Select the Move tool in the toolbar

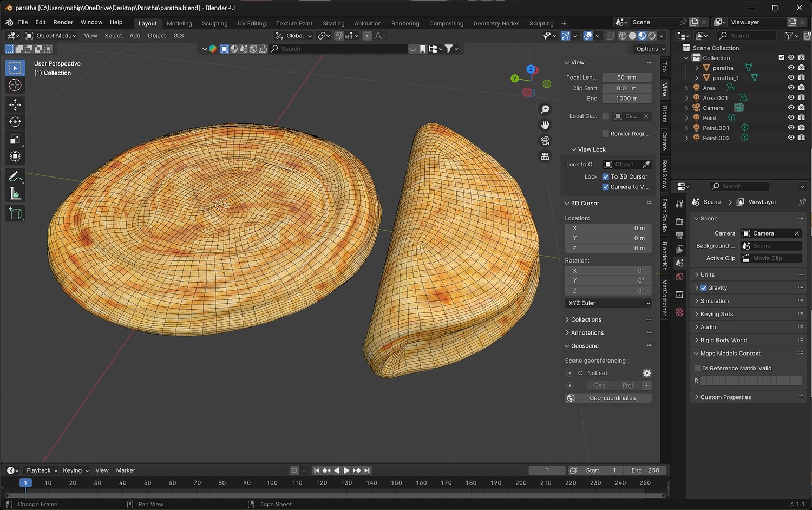[x=15, y=104]
